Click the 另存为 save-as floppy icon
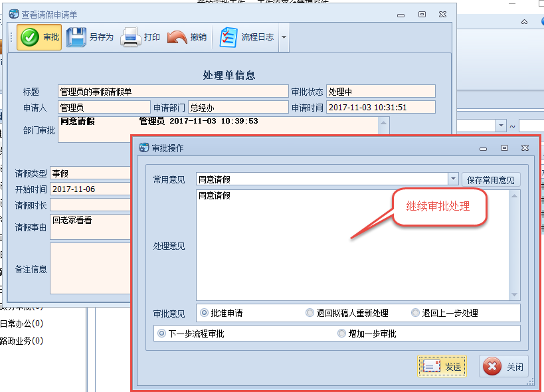 pos(76,37)
